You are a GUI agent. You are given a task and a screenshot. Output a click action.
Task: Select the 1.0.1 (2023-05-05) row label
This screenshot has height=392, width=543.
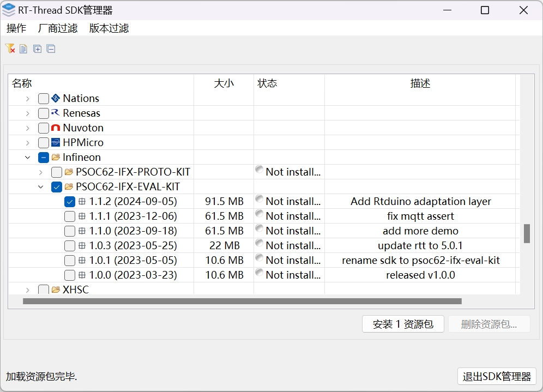tap(133, 261)
